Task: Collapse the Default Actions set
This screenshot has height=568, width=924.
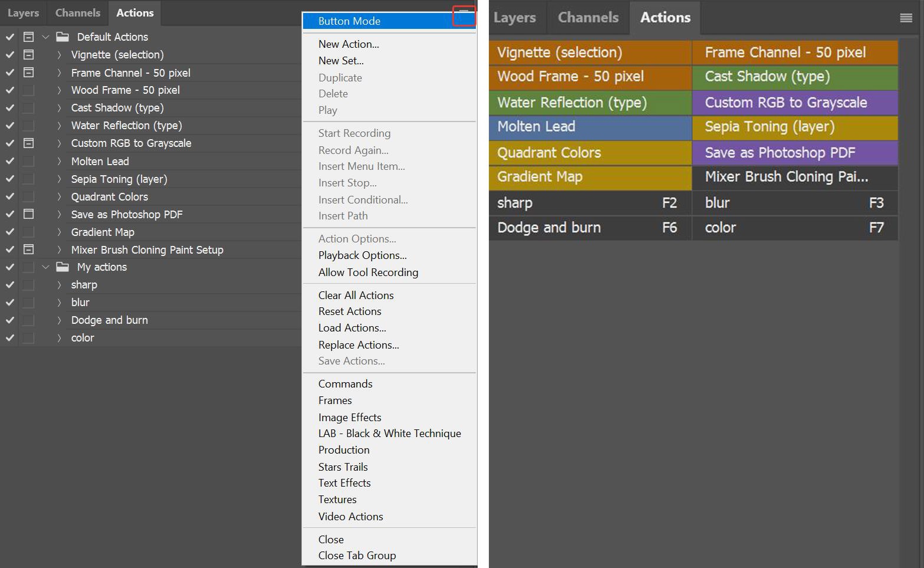Action: click(x=45, y=37)
